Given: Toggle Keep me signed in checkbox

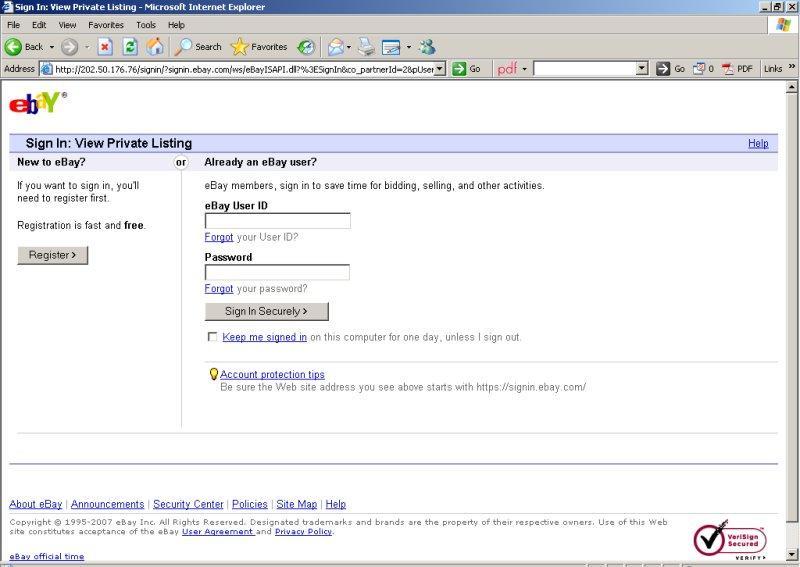Looking at the screenshot, I should pos(212,337).
